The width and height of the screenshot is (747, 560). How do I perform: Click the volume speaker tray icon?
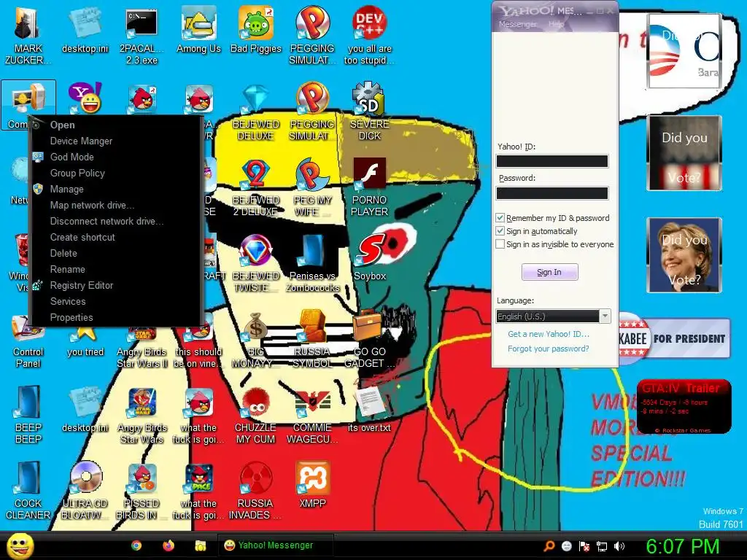619,546
